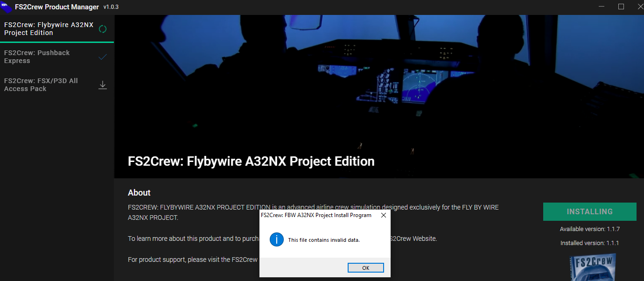
Task: Click the spinning install icon for Flybywire A32NX
Action: pos(103,29)
